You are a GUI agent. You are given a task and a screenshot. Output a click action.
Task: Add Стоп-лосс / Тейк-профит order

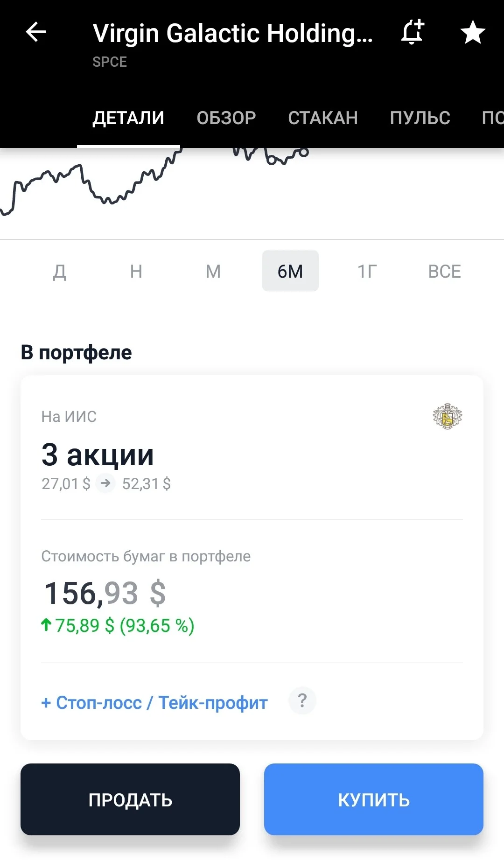(x=154, y=703)
